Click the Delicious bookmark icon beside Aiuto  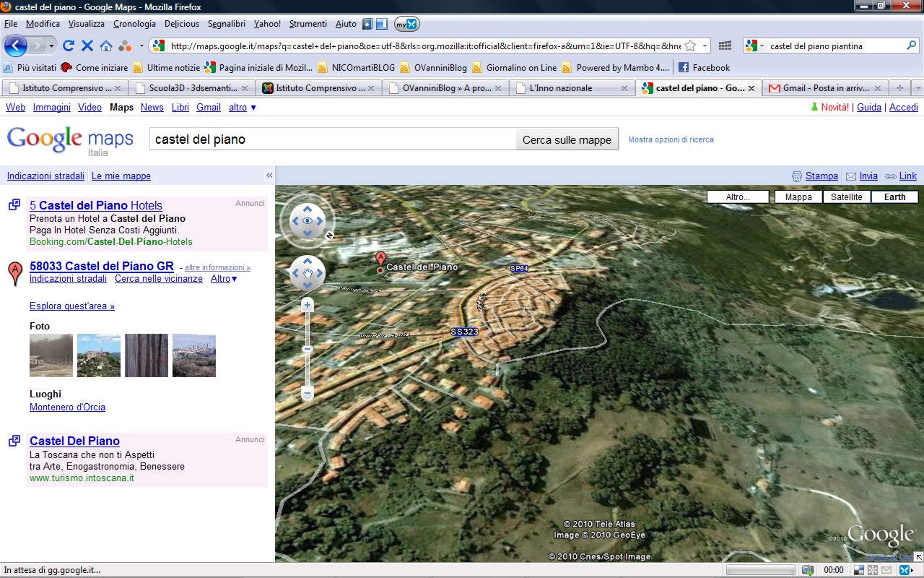coord(367,24)
